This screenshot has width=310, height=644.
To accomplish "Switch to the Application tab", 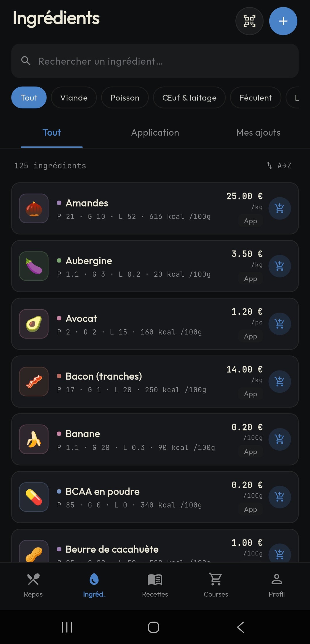I will pyautogui.click(x=155, y=132).
